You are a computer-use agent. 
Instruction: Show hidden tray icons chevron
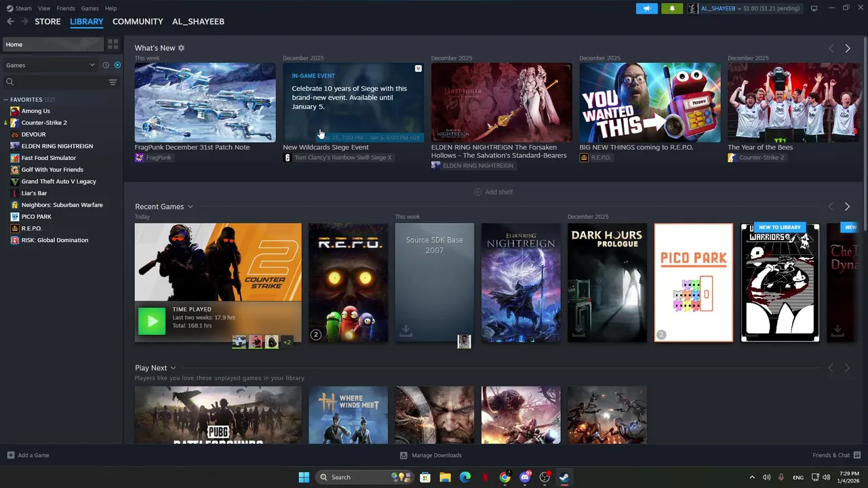(x=751, y=477)
